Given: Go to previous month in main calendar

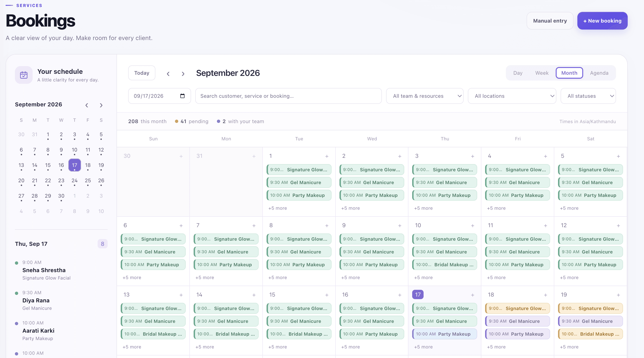Looking at the screenshot, I should pos(168,74).
